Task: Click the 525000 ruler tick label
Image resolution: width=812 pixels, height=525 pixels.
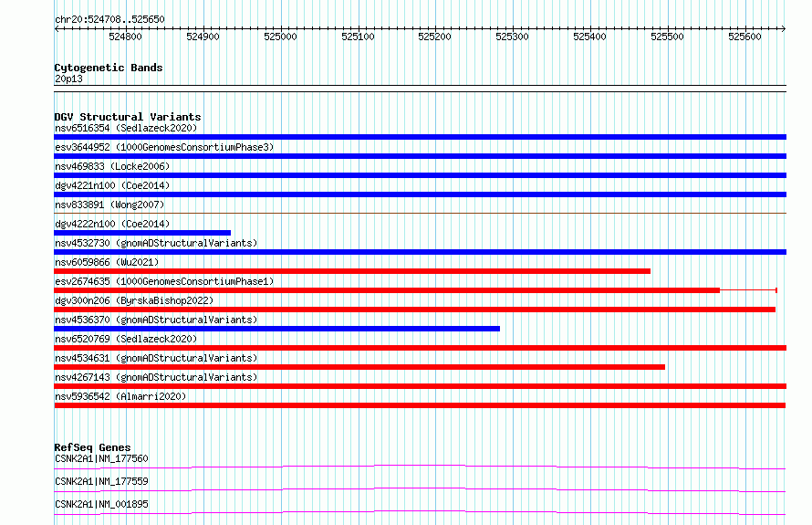Action: [x=280, y=37]
